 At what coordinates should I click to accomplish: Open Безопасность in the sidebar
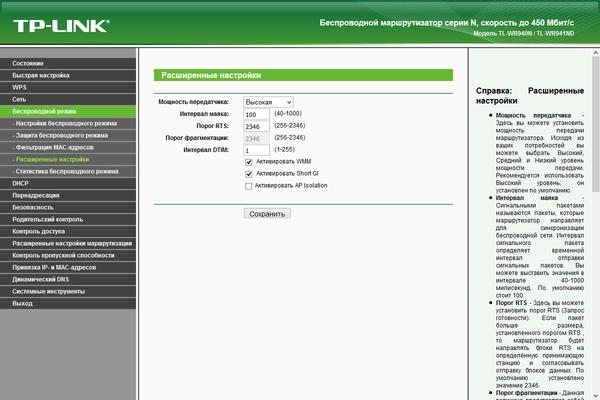coord(68,207)
